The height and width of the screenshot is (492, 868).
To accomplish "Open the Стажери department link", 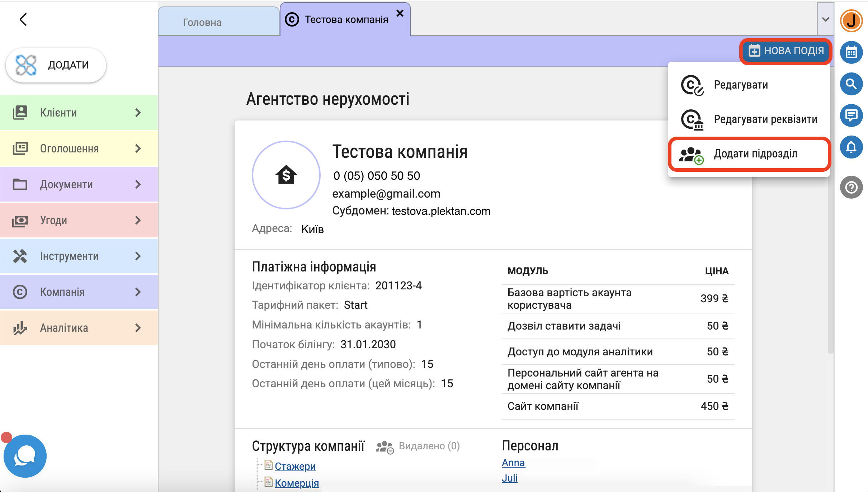I will [x=295, y=466].
